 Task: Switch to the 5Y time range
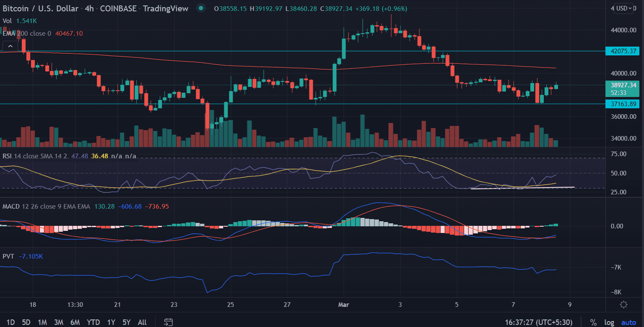(127, 322)
